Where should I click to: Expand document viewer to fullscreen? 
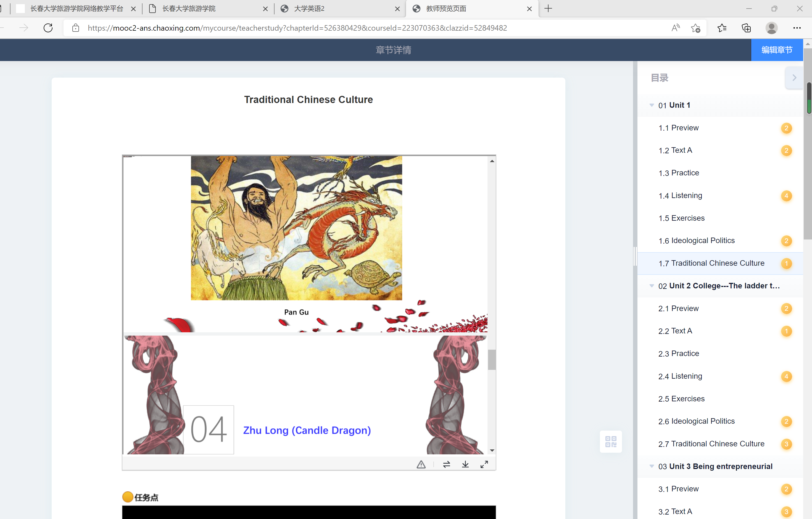coord(484,464)
